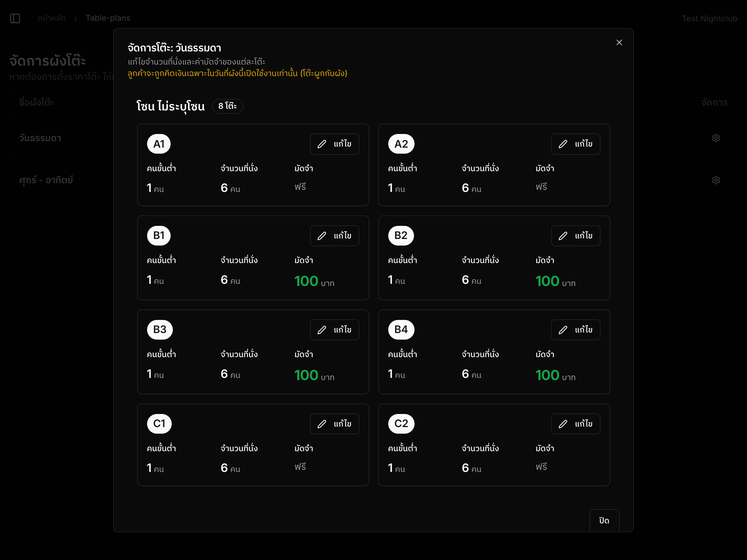Open the Table-plans breadcrumb

click(108, 18)
